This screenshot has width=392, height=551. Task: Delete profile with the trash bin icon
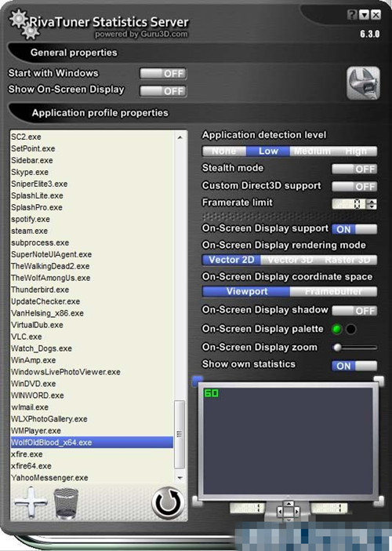tap(66, 504)
